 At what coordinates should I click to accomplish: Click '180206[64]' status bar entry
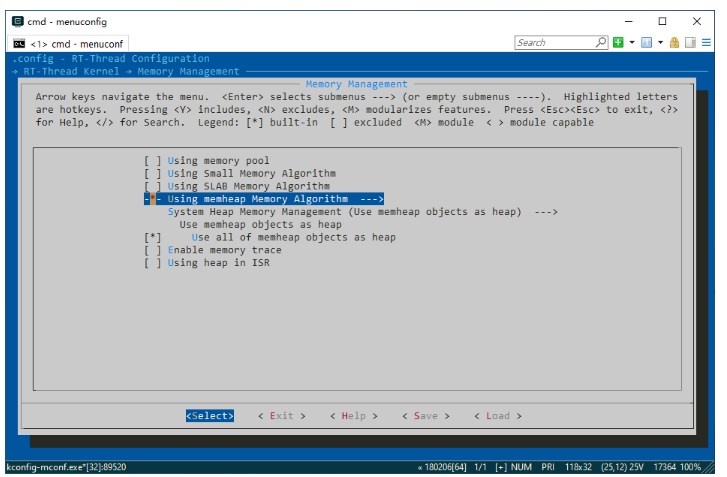click(x=445, y=467)
